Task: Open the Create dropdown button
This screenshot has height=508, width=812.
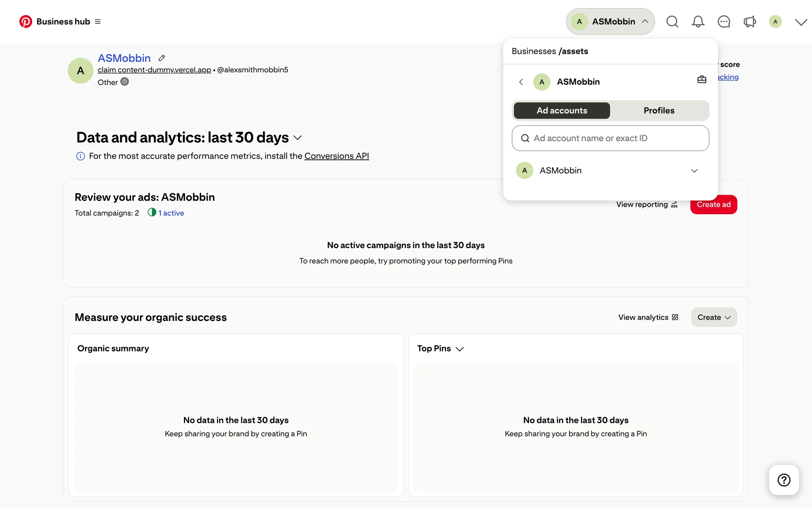Action: click(x=713, y=317)
